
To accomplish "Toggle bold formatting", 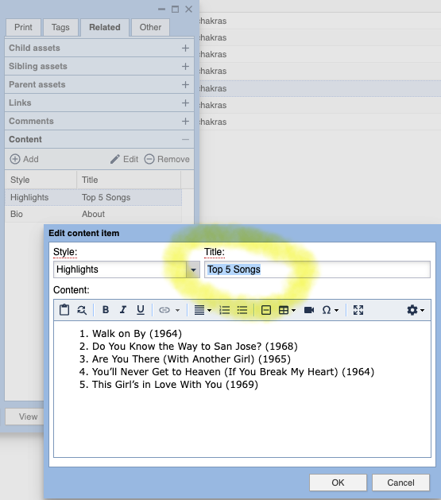I will 106,310.
